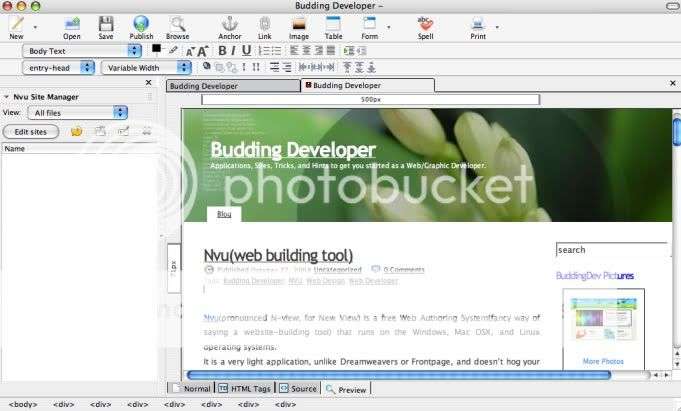Insert a picture with the Image icon

tap(299, 24)
